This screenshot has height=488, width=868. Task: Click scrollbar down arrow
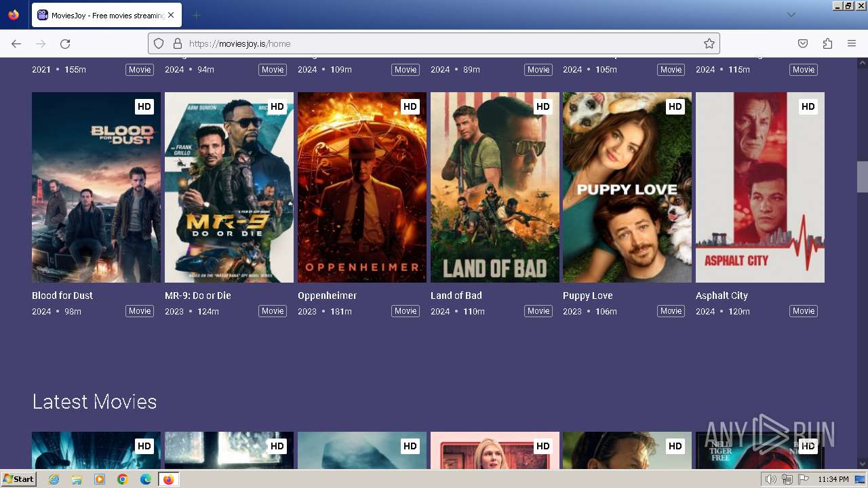[862, 464]
